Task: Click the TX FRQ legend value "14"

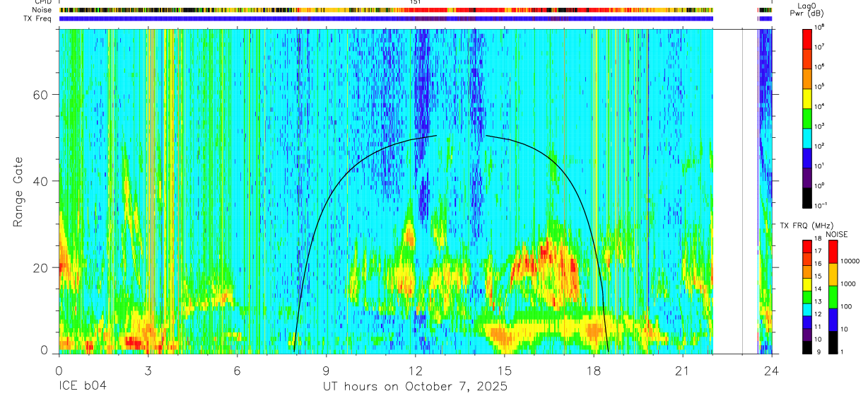Action: tap(817, 290)
